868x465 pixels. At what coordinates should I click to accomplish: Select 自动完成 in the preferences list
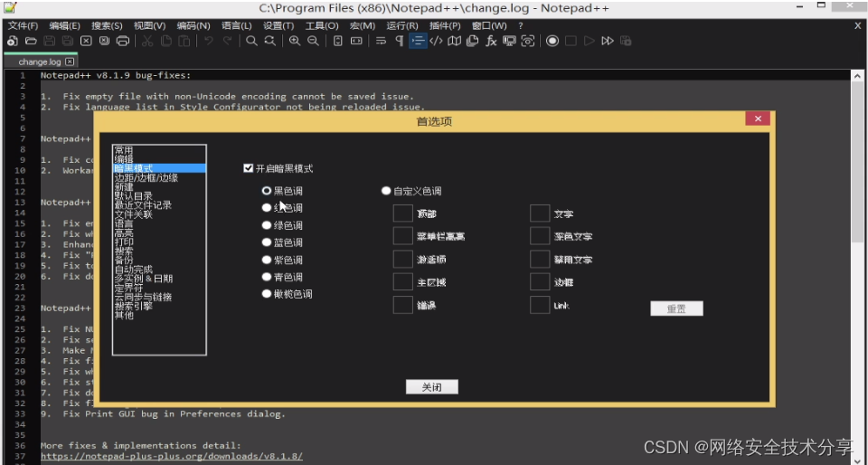pyautogui.click(x=159, y=270)
